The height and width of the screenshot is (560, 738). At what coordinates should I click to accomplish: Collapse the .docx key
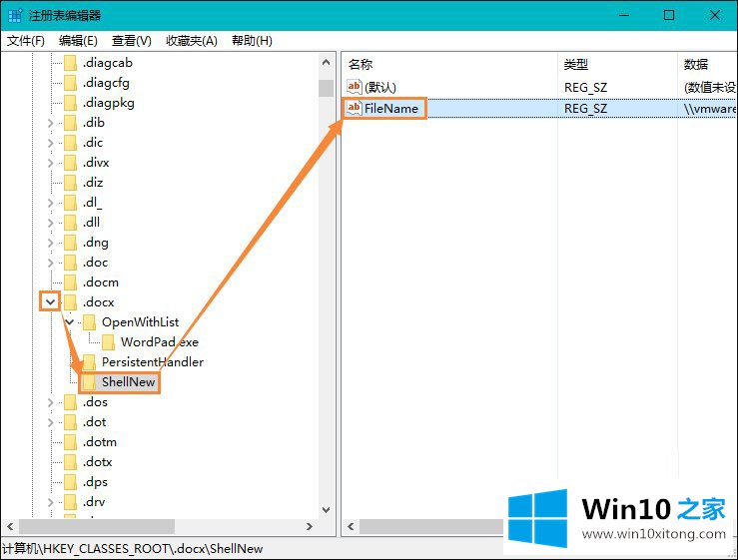click(x=51, y=302)
